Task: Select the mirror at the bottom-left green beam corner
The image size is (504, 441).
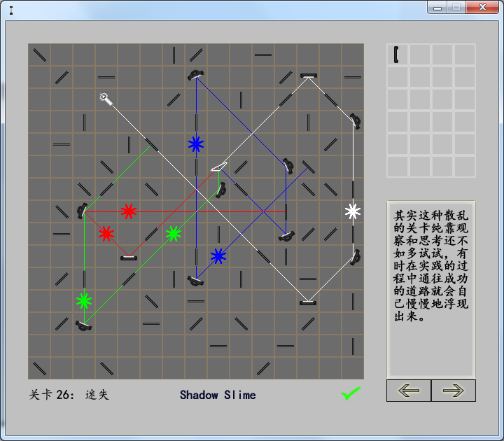Action: tap(83, 325)
